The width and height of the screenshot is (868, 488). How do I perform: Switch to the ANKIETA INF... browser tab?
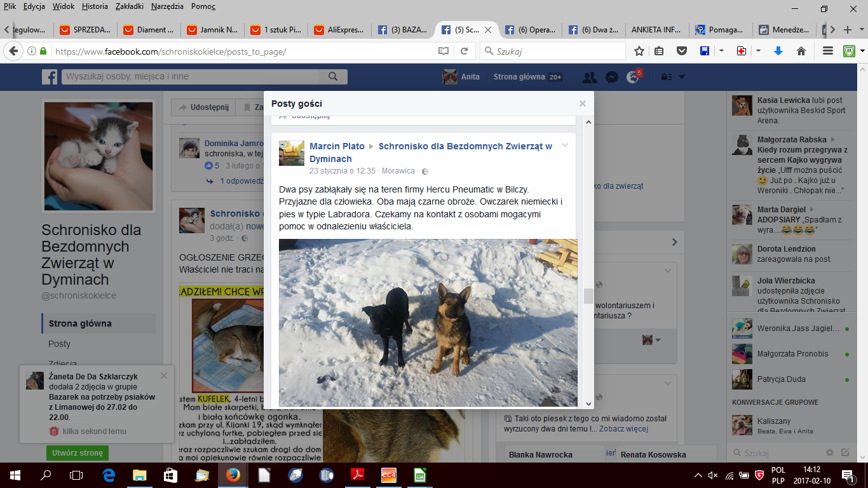coord(657,30)
